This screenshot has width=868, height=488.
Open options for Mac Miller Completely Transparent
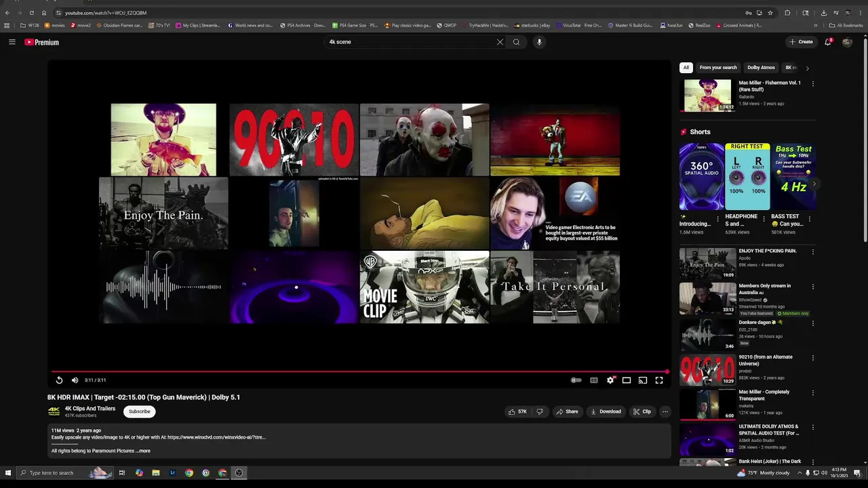point(812,392)
